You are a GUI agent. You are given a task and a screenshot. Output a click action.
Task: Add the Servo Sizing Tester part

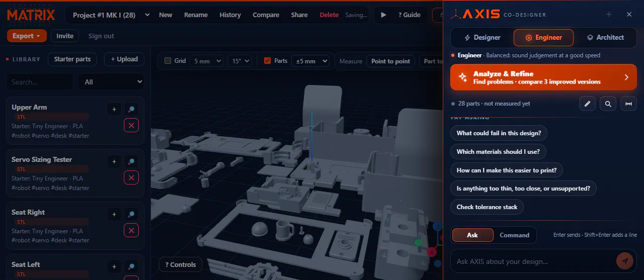click(114, 161)
